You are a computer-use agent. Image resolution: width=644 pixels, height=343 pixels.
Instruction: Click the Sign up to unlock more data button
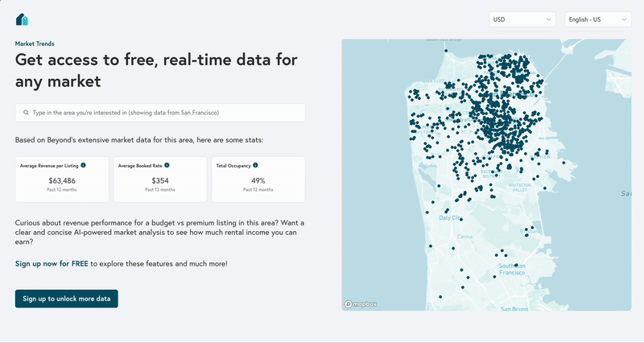(x=67, y=299)
